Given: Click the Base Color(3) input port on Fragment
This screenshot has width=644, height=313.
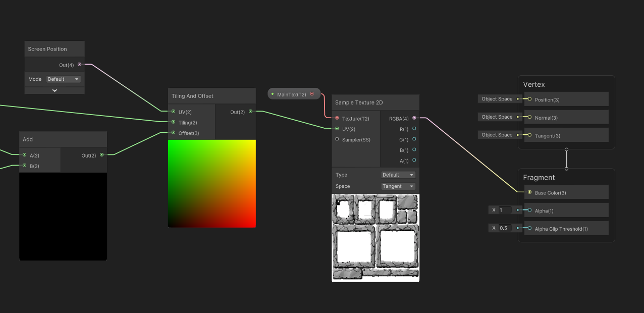Looking at the screenshot, I should [529, 192].
